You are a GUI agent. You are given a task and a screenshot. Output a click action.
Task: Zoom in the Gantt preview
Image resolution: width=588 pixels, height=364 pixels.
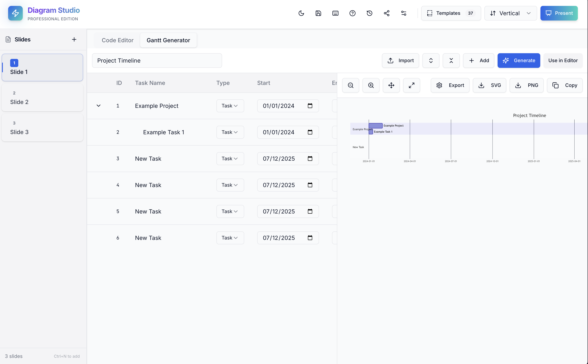pos(371,85)
